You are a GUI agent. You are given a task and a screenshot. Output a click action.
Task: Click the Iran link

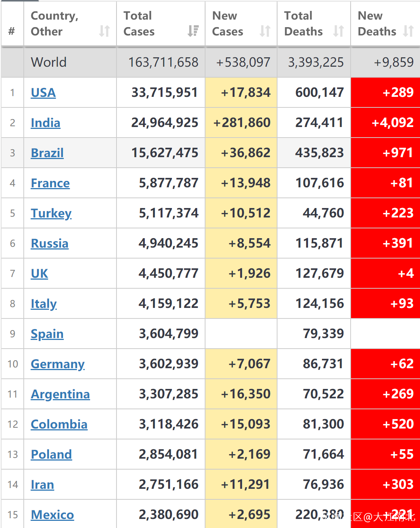coord(42,485)
